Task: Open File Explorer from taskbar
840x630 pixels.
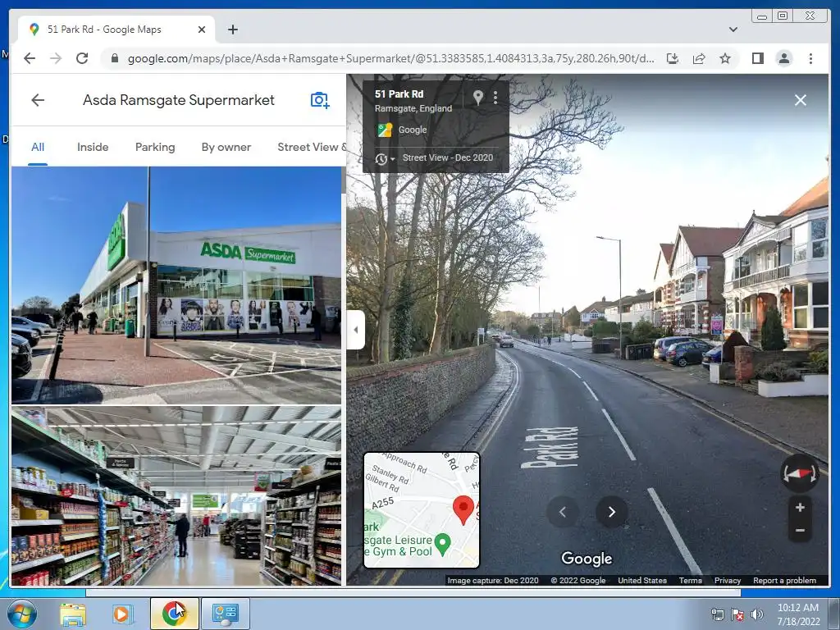Action: tap(72, 614)
